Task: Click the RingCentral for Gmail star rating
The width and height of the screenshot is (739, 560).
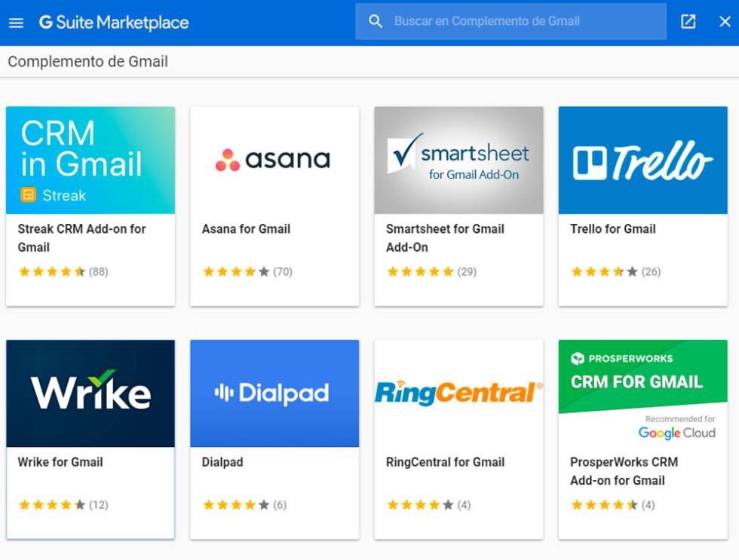Action: (421, 505)
